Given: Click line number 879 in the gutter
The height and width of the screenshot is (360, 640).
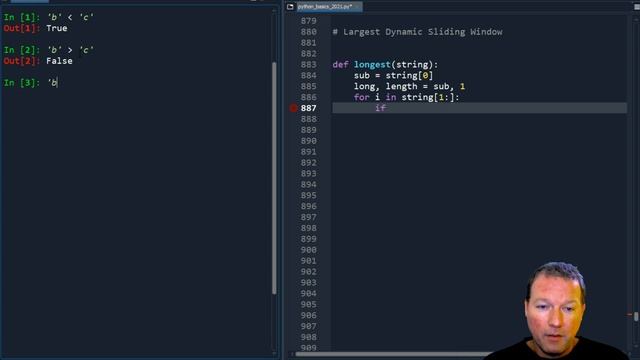Looking at the screenshot, I should (x=308, y=21).
